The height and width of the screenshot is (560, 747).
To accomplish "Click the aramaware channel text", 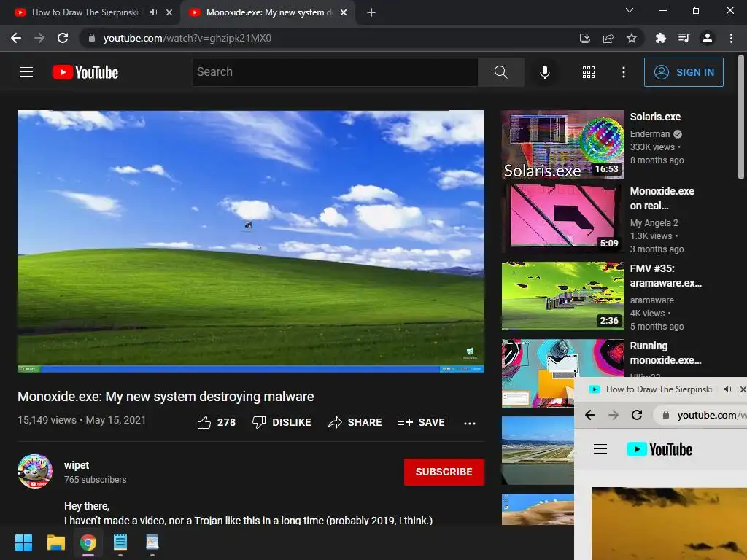I will click(651, 300).
